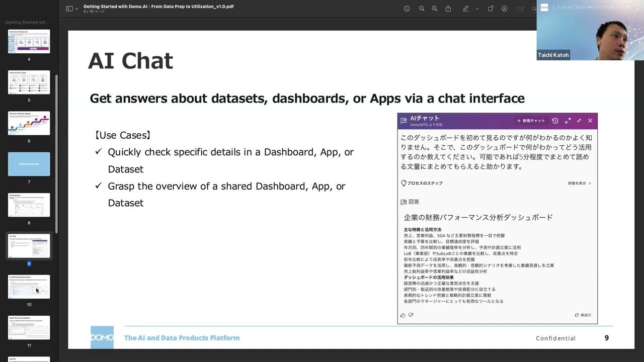Click the プロセスのステップ label
644x362 pixels.
(425, 183)
